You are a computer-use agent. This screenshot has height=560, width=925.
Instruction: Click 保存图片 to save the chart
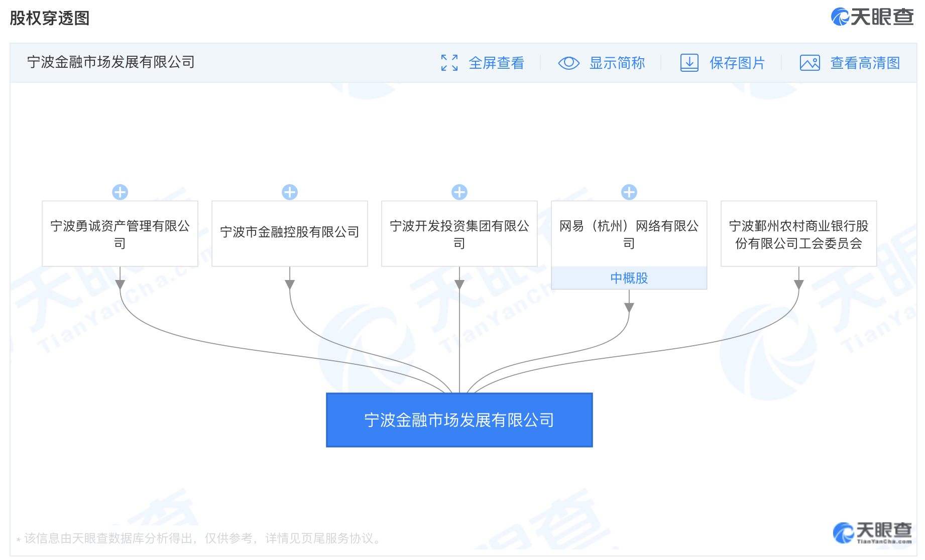click(x=737, y=63)
